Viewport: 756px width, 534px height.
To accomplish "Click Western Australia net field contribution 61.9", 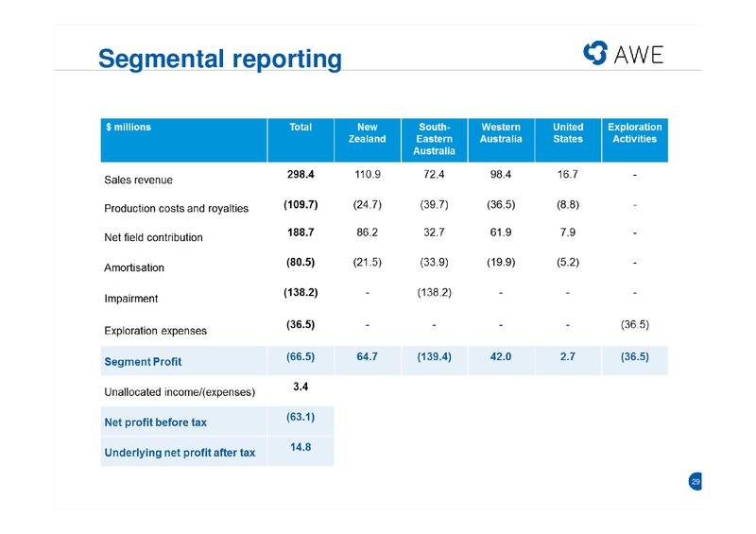I will point(501,233).
